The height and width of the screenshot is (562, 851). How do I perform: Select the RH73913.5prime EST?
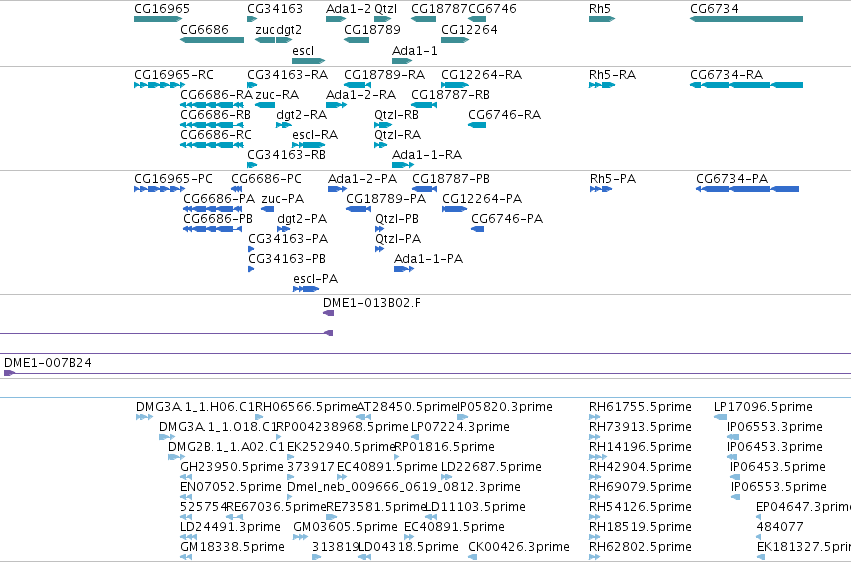click(x=594, y=437)
